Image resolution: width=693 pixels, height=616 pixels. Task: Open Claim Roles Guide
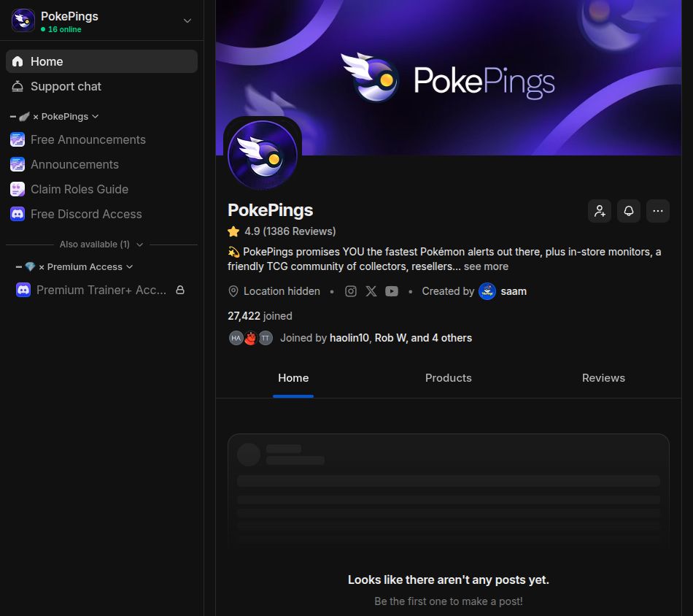(101, 189)
